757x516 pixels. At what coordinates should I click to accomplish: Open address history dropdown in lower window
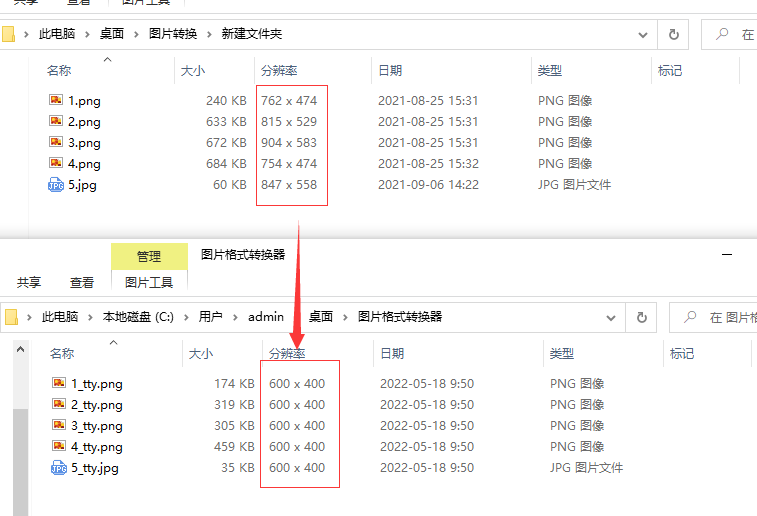611,318
